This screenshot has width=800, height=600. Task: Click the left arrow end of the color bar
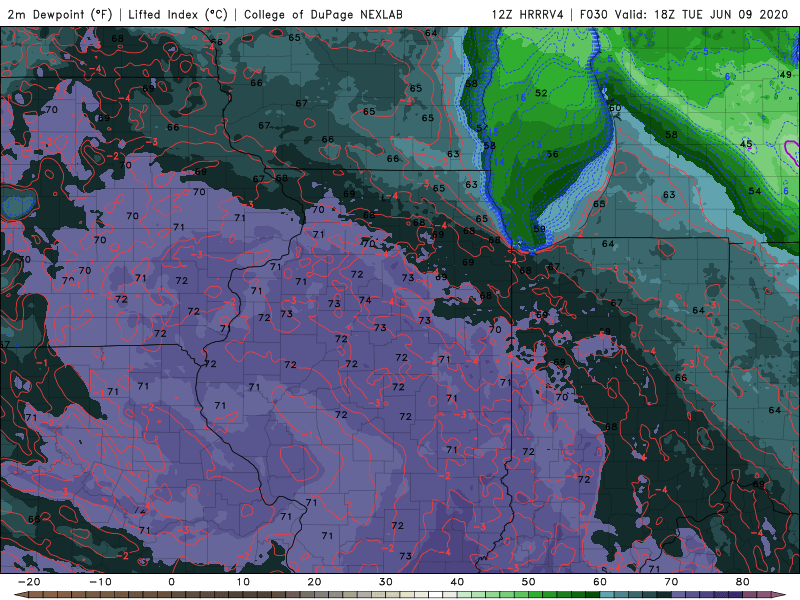click(20, 595)
